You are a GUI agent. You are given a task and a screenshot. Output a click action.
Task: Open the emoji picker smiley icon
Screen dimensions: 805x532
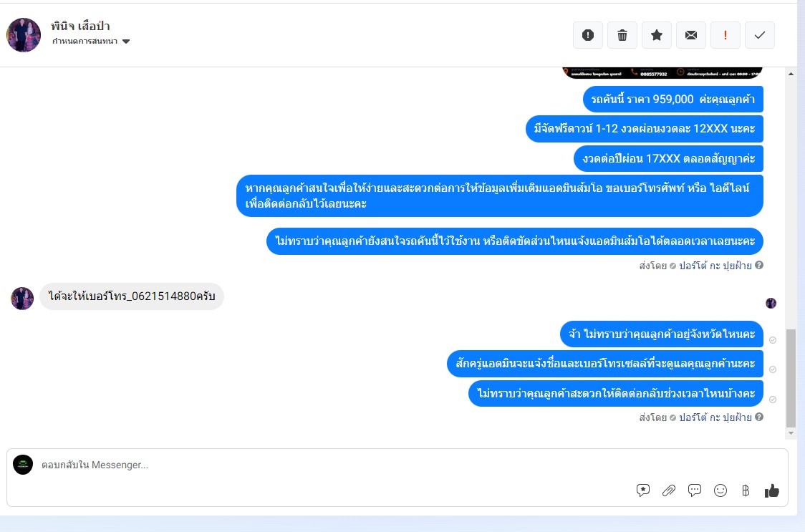click(x=720, y=490)
